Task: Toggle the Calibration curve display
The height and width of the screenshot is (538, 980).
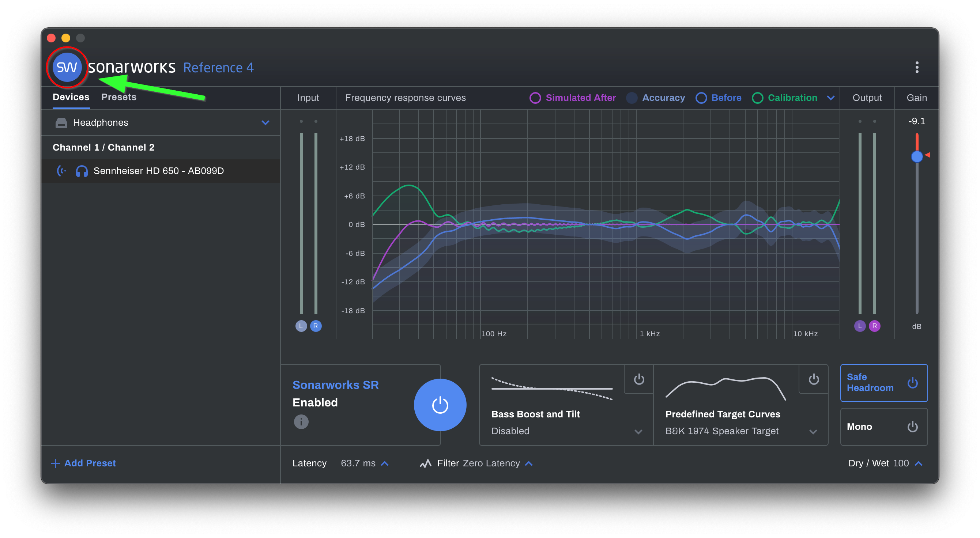Action: (784, 98)
